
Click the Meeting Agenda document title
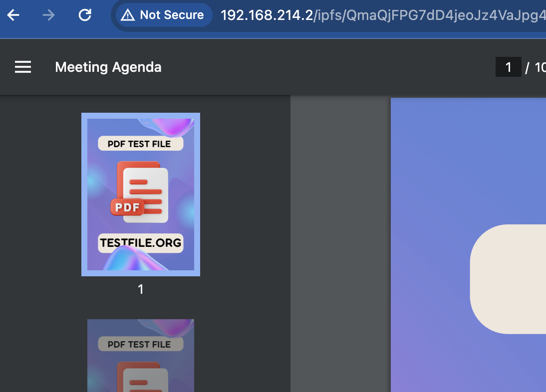pyautogui.click(x=108, y=67)
